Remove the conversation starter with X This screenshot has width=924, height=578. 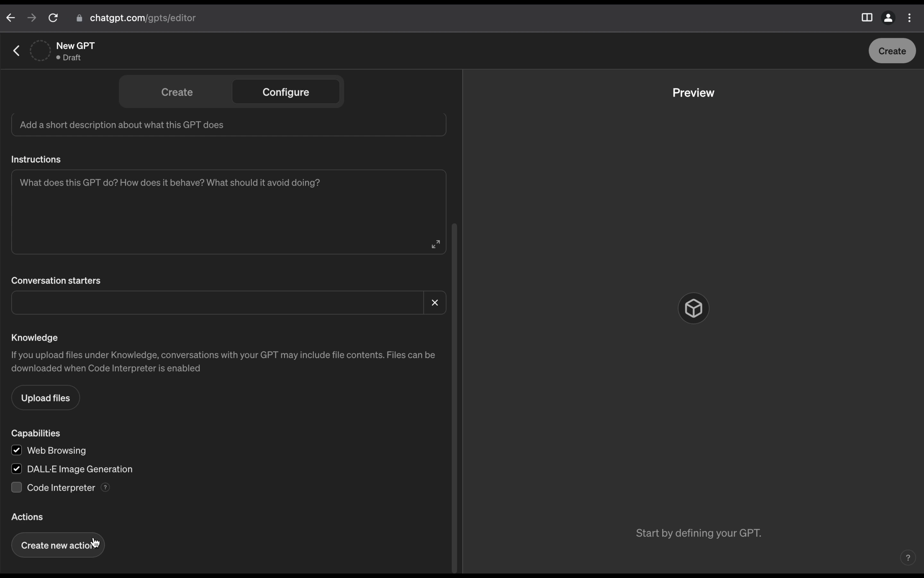point(435,303)
